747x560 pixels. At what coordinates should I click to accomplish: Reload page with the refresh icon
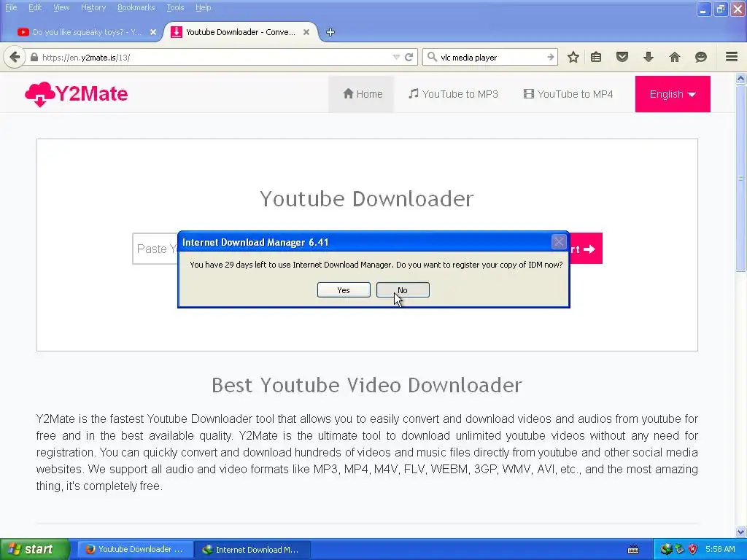point(409,57)
